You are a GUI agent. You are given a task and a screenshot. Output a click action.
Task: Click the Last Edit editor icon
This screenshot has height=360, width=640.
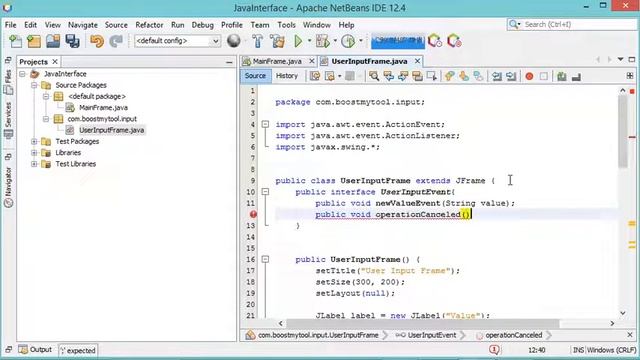click(x=315, y=76)
